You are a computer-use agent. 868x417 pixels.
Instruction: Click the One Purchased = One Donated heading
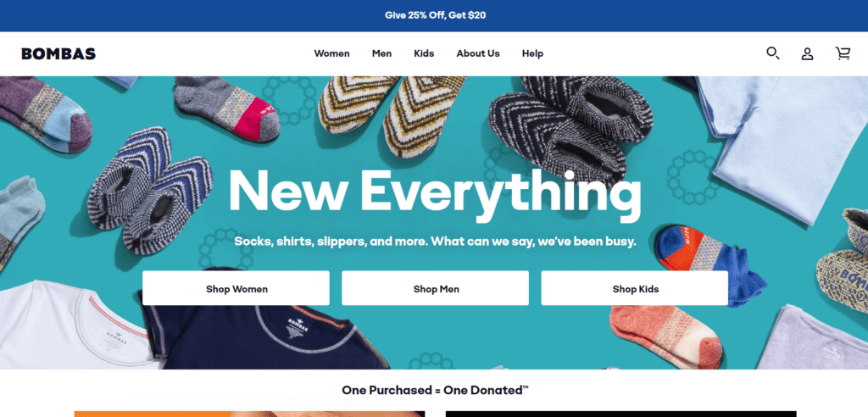(435, 390)
